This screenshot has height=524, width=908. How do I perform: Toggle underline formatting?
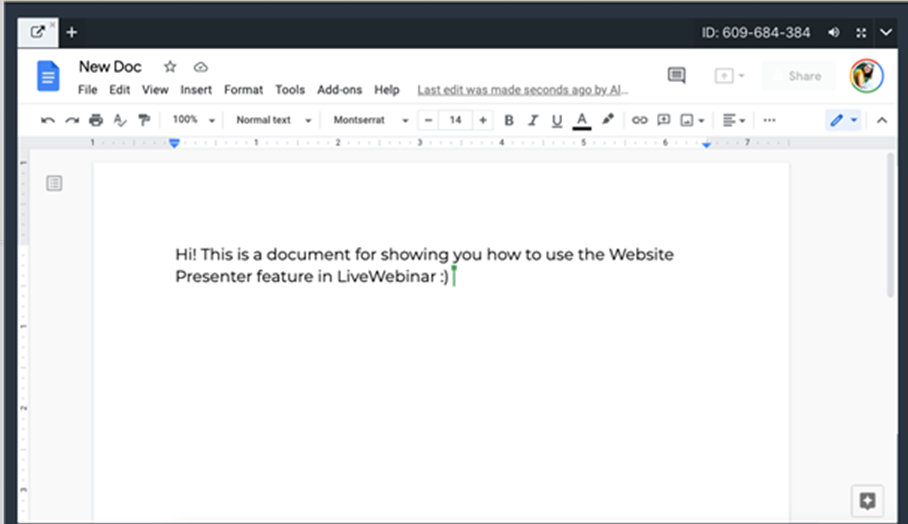(557, 120)
